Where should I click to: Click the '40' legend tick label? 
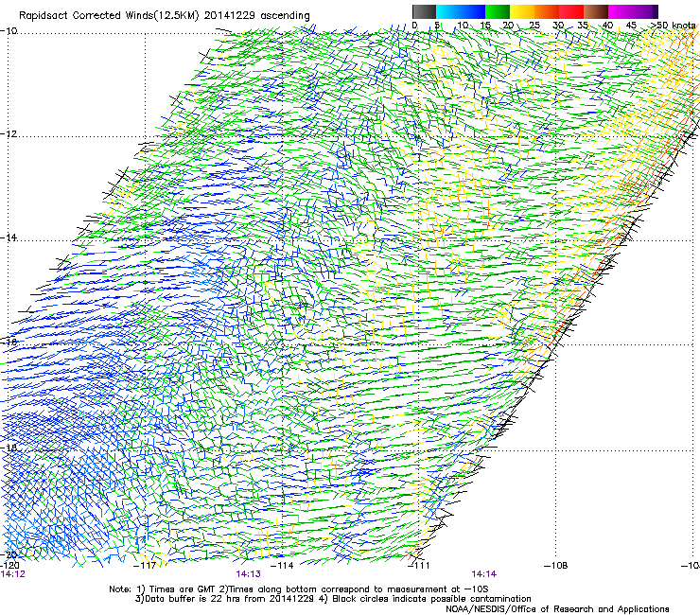pos(608,26)
